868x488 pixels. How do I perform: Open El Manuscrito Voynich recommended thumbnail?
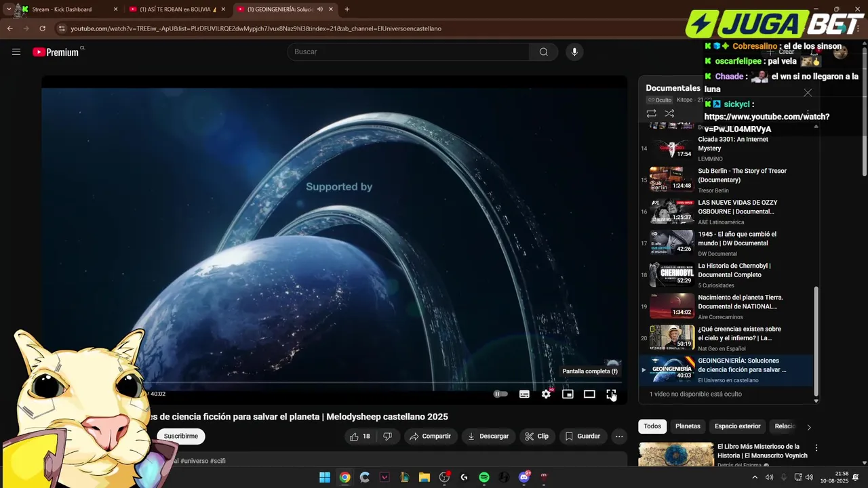pos(676,455)
